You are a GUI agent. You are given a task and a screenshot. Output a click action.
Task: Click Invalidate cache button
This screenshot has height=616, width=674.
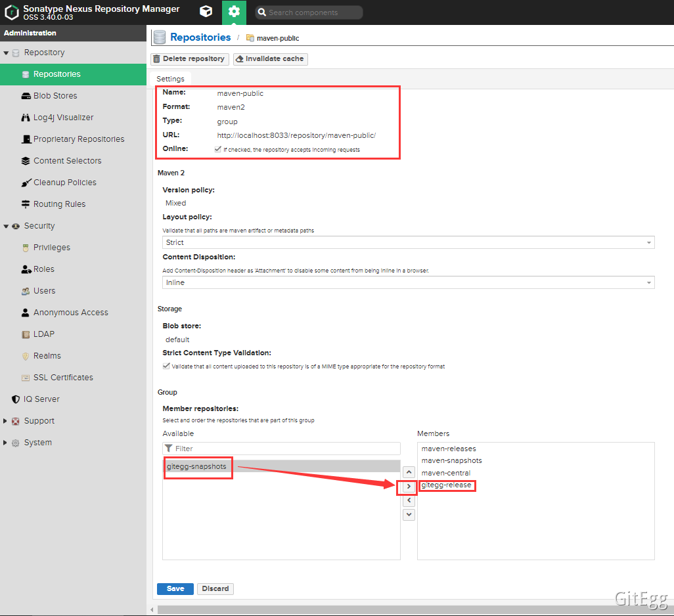click(271, 59)
